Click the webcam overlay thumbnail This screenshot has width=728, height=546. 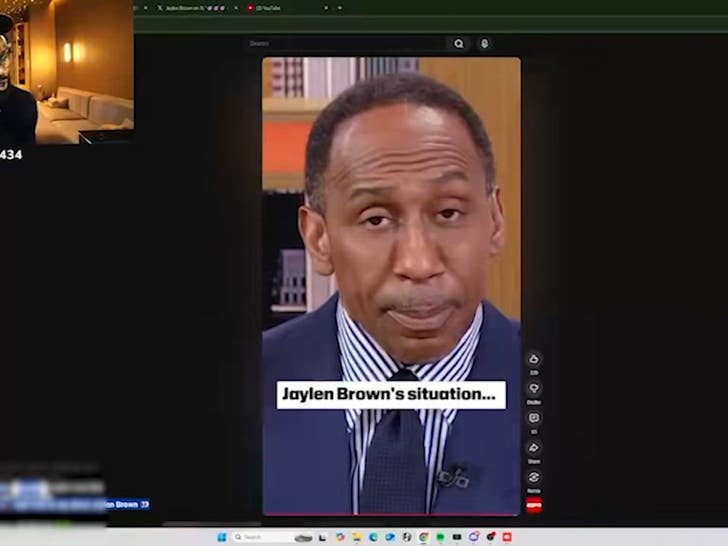click(x=67, y=72)
